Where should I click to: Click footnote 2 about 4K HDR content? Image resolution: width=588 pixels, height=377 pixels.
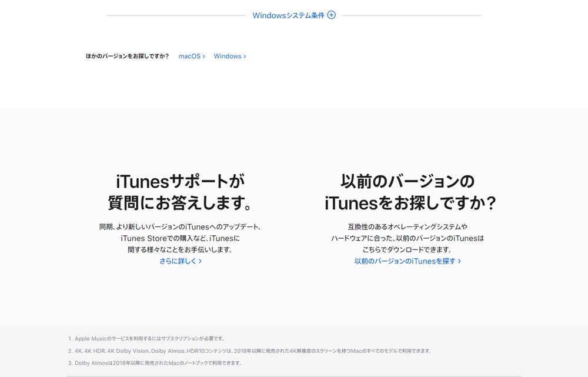point(250,351)
